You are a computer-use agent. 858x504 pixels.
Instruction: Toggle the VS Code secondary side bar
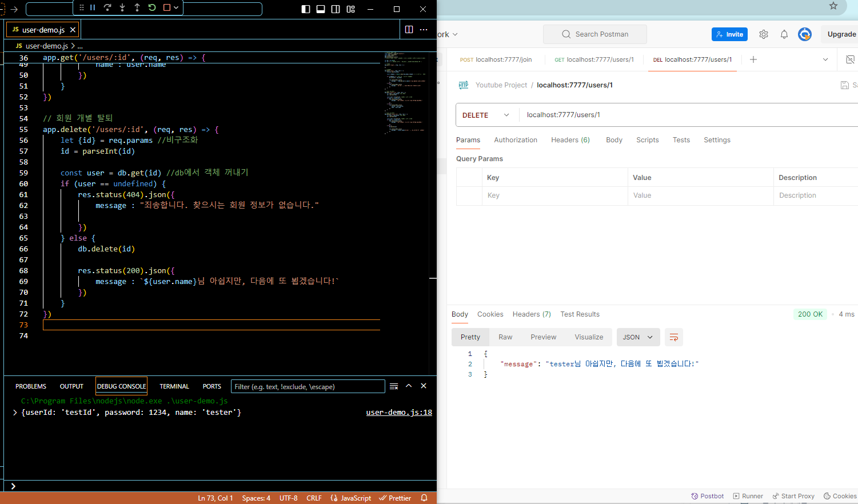pos(336,9)
